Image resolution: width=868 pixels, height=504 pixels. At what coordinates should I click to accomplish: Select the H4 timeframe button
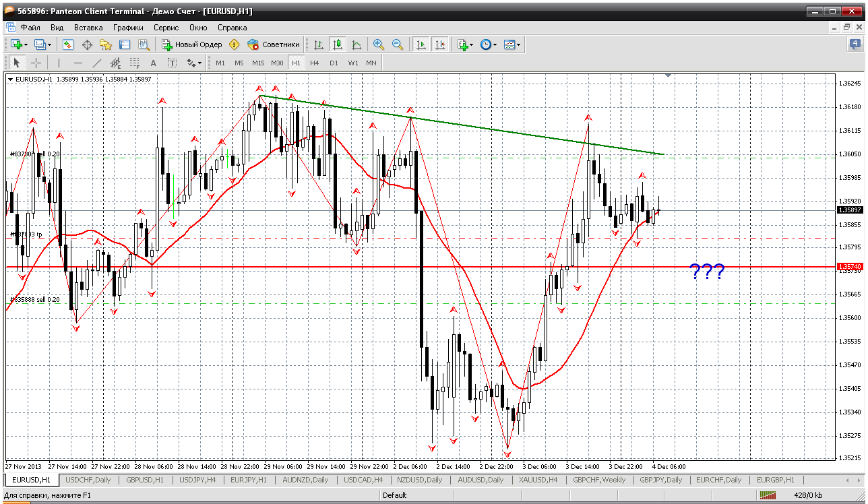(315, 63)
